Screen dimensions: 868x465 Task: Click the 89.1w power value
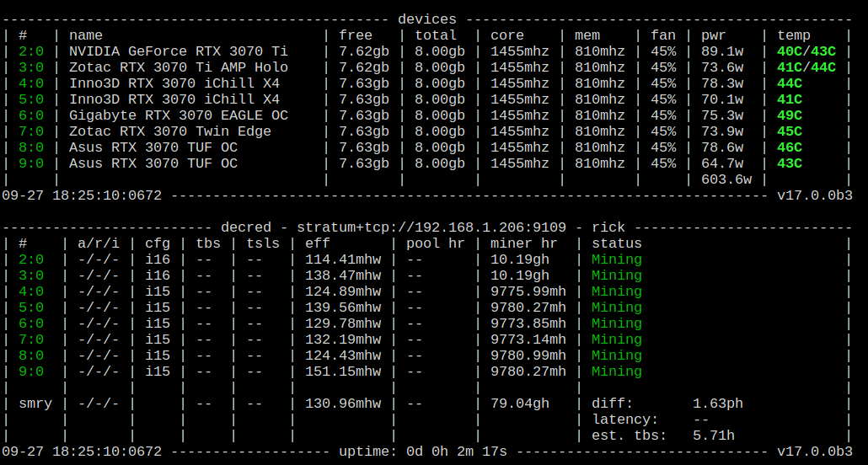click(x=722, y=51)
